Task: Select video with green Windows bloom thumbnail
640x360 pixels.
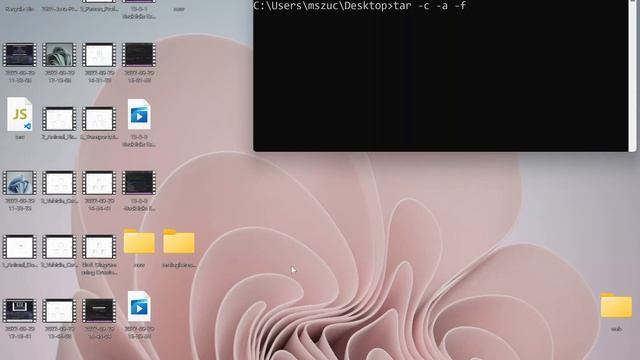Action: pos(59,55)
